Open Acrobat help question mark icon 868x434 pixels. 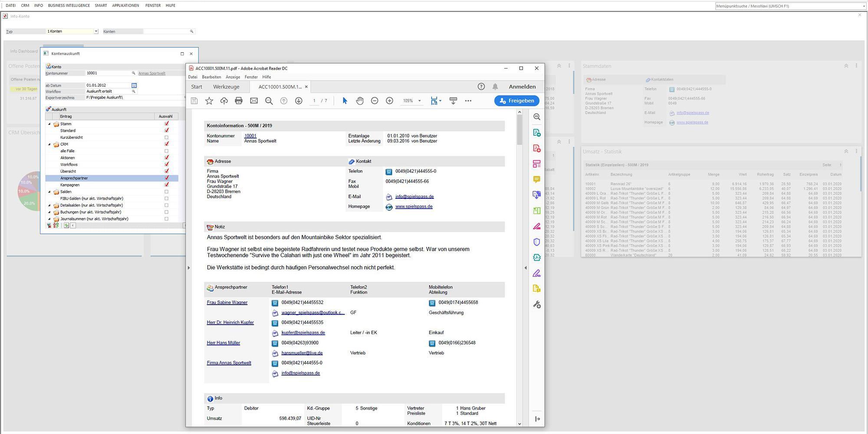click(x=481, y=86)
